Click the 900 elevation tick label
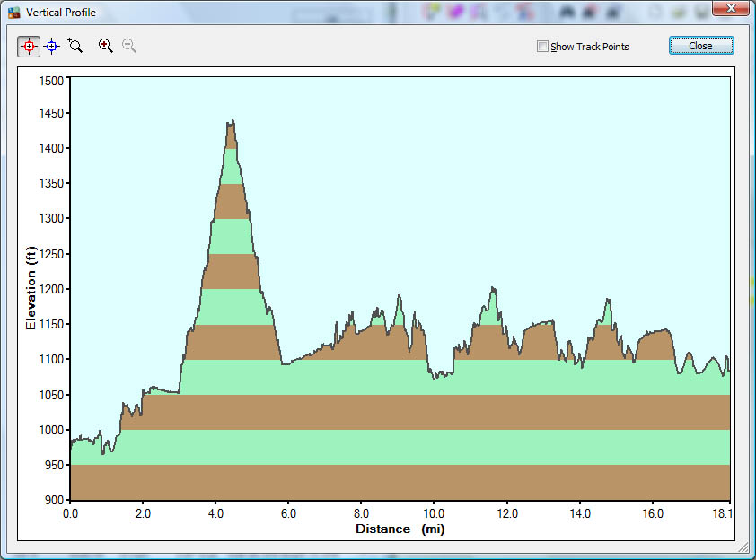 click(x=55, y=501)
